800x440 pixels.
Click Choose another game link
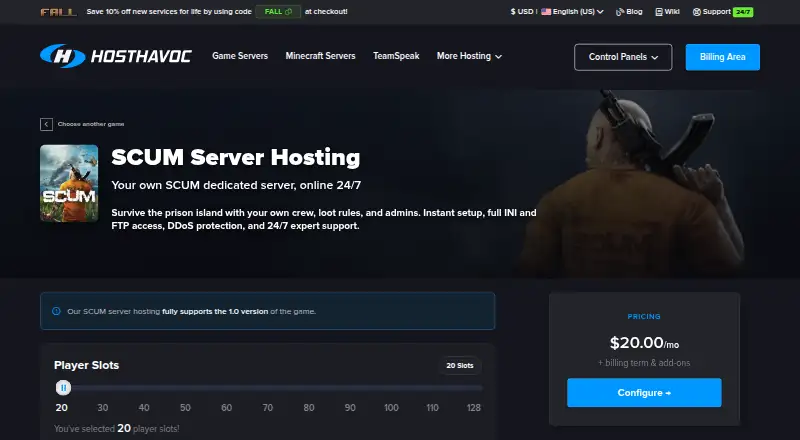[x=91, y=124]
